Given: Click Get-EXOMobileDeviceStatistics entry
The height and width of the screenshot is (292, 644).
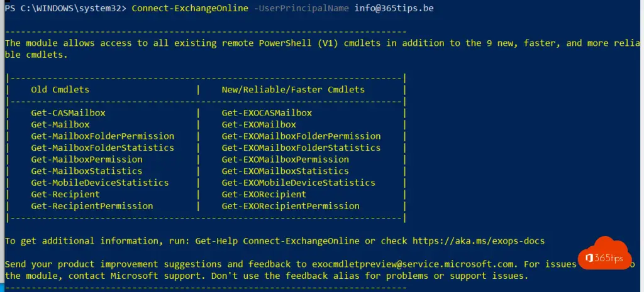Looking at the screenshot, I should pyautogui.click(x=298, y=183).
